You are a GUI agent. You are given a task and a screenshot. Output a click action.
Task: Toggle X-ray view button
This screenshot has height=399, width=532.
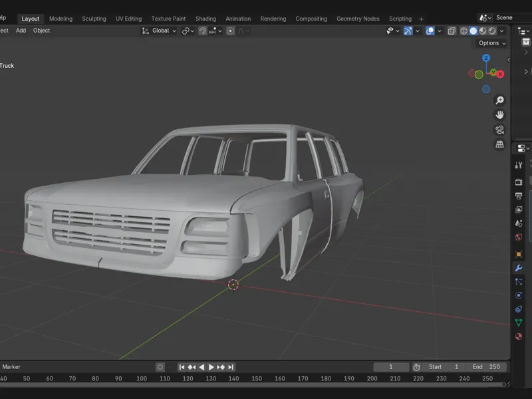click(452, 31)
